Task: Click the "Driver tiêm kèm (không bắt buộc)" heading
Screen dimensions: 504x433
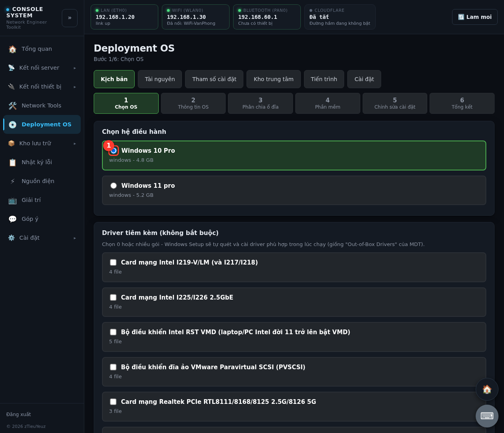Action: pyautogui.click(x=160, y=233)
